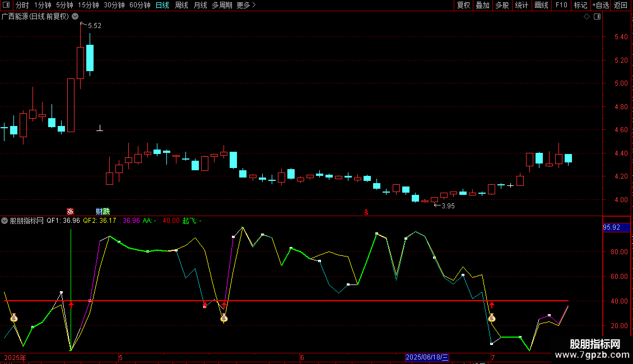Open F10 company info
633x364 pixels.
pos(561,5)
